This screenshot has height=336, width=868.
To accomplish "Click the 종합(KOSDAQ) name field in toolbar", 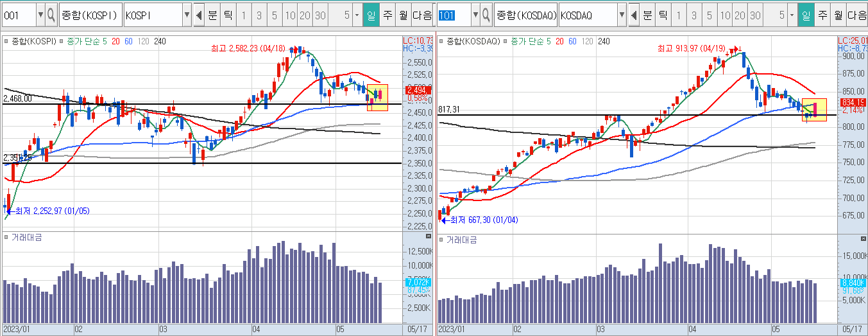I will (525, 14).
